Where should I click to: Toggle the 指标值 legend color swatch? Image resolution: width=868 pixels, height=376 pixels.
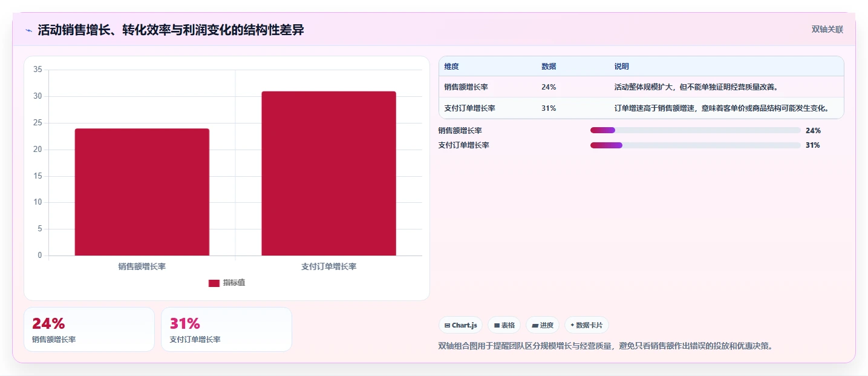coord(214,283)
